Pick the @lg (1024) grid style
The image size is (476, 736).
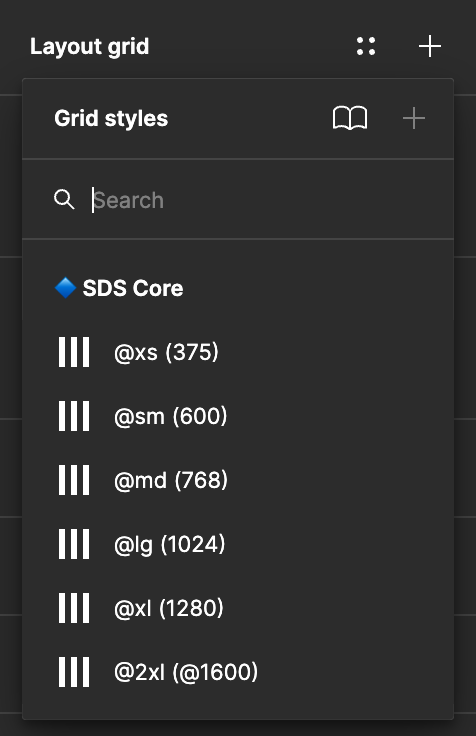[238, 544]
